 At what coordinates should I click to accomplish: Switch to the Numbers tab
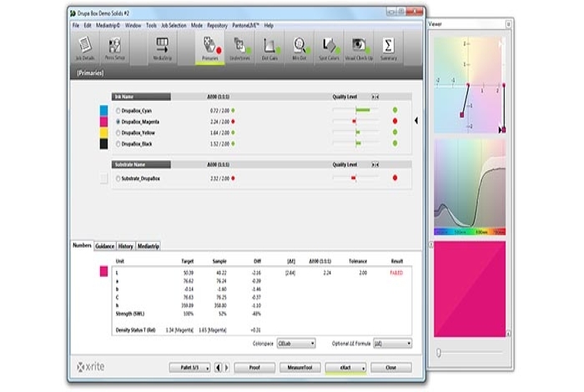(x=82, y=246)
